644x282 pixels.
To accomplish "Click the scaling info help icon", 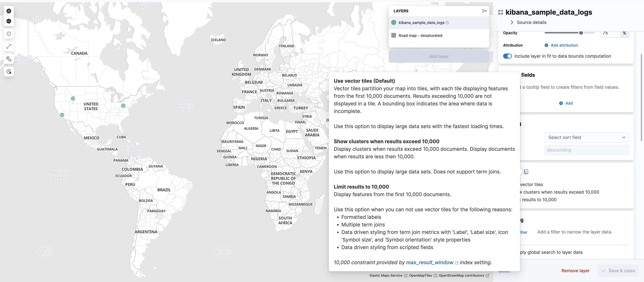I will (526, 172).
